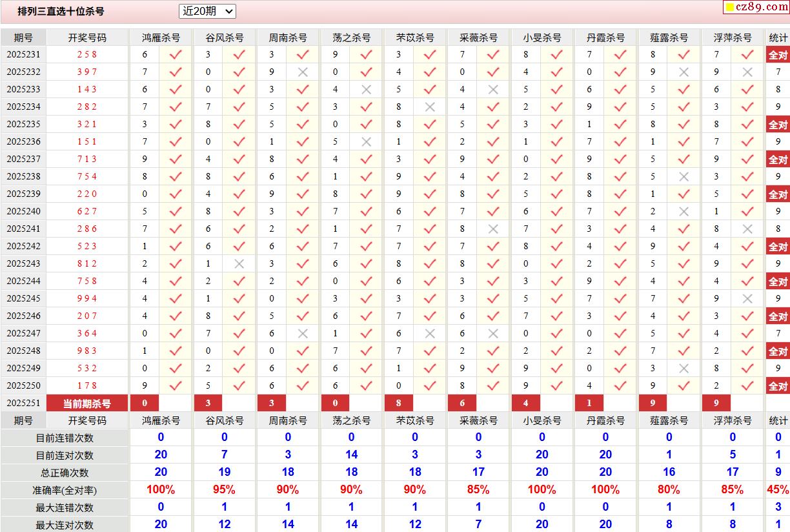Click the X mark for 采薇杀号 in row 2025241
790x532 pixels.
tap(493, 229)
